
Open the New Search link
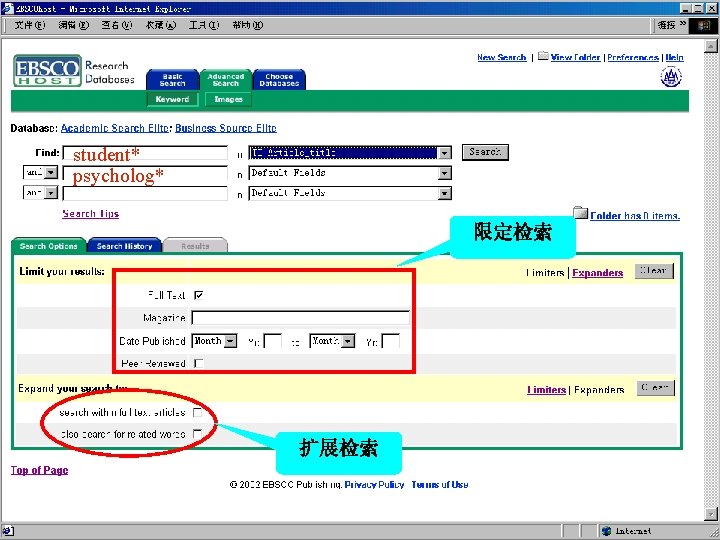tap(501, 57)
